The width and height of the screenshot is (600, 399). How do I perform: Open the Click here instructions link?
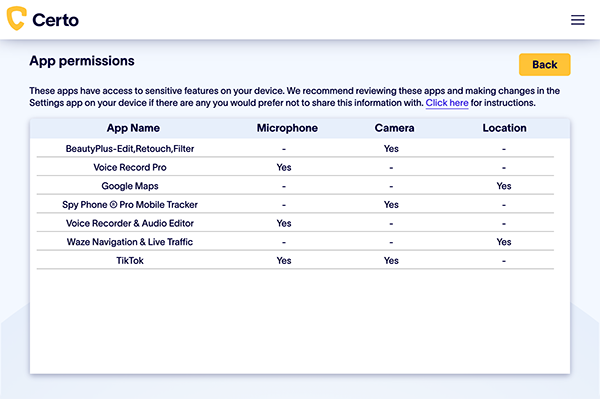(447, 103)
